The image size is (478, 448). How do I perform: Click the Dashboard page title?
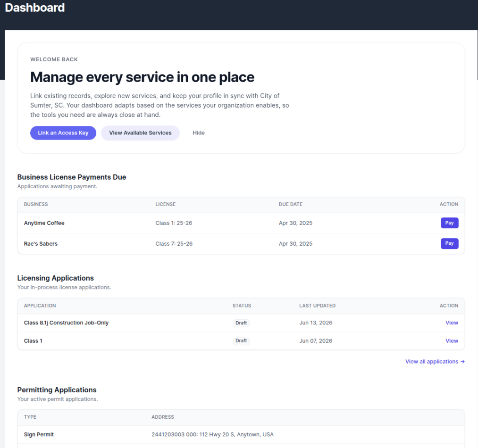pos(35,8)
